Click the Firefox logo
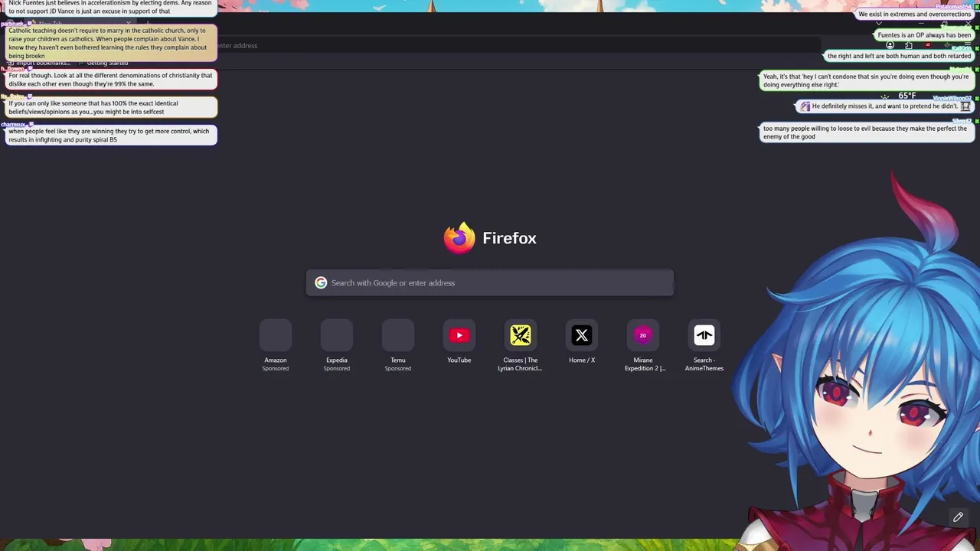Image resolution: width=980 pixels, height=551 pixels. (459, 238)
